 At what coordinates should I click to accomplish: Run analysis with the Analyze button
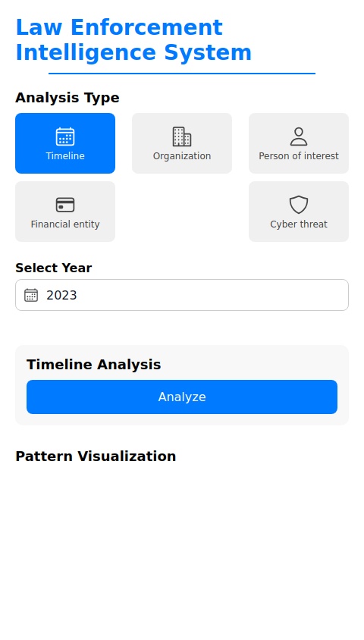pos(182,397)
